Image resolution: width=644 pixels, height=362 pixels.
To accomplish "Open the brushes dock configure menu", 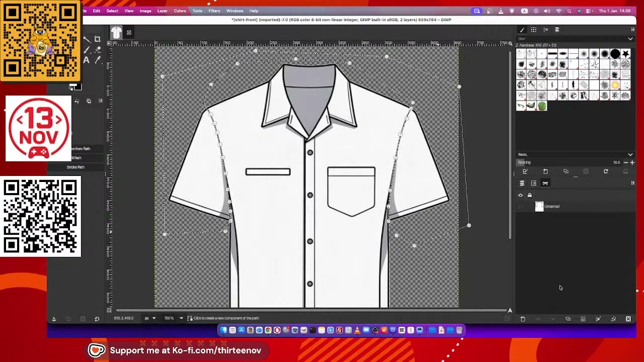I will pos(632,30).
